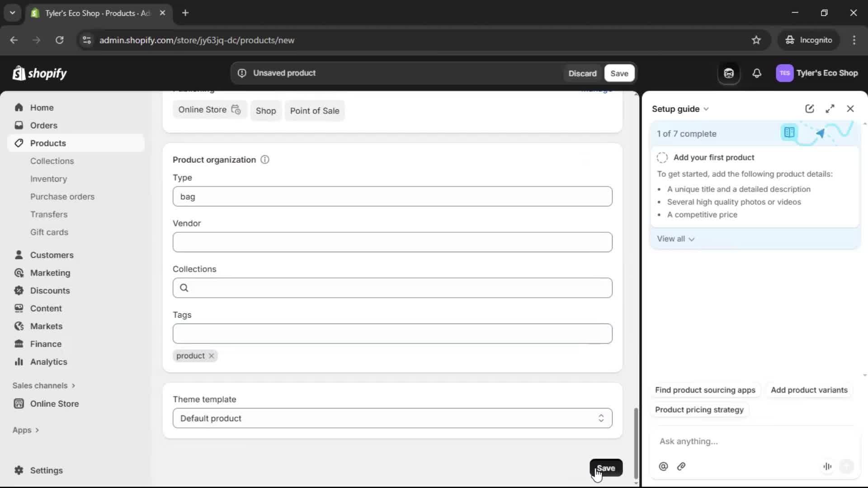
Task: Open the notifications bell icon
Action: pyautogui.click(x=757, y=73)
